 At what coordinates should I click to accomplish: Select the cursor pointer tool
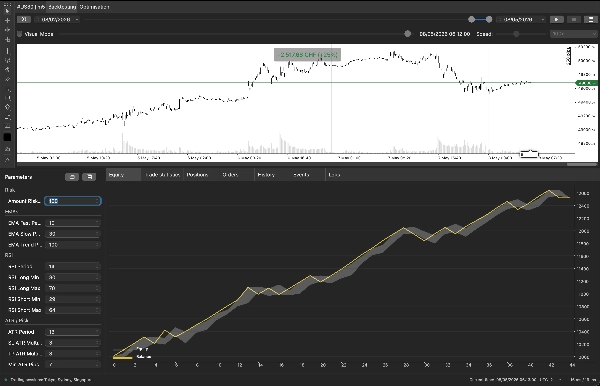(x=7, y=11)
